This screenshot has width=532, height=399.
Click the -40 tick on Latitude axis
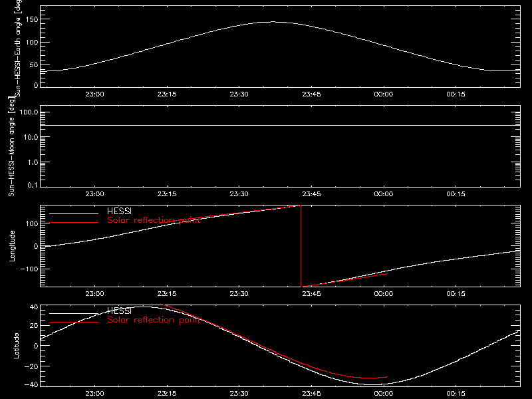tap(31, 384)
